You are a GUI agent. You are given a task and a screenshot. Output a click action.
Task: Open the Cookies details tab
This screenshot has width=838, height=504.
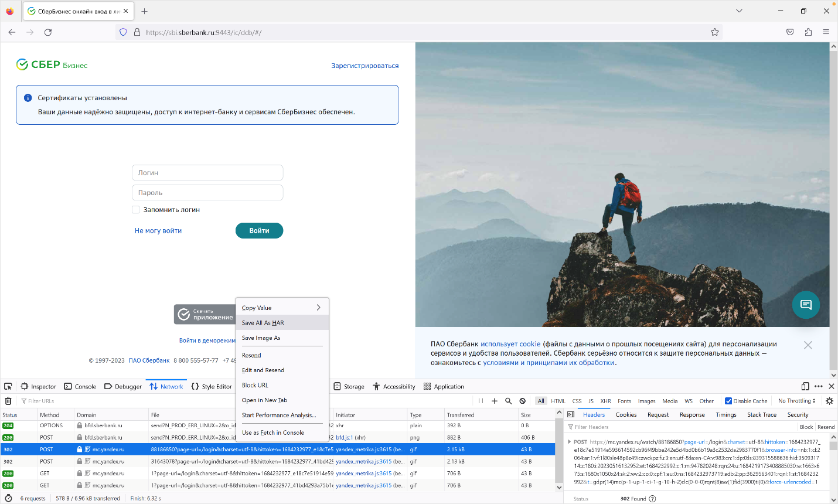tap(626, 414)
